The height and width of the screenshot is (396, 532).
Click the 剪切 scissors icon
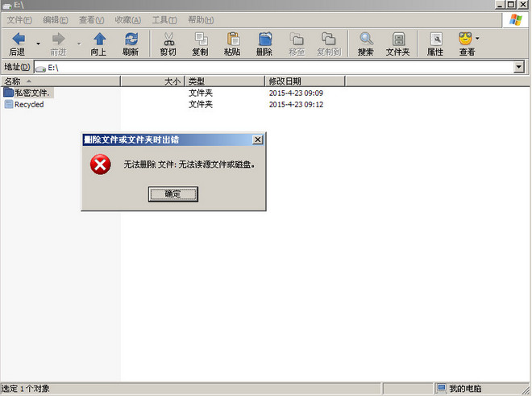click(x=168, y=39)
